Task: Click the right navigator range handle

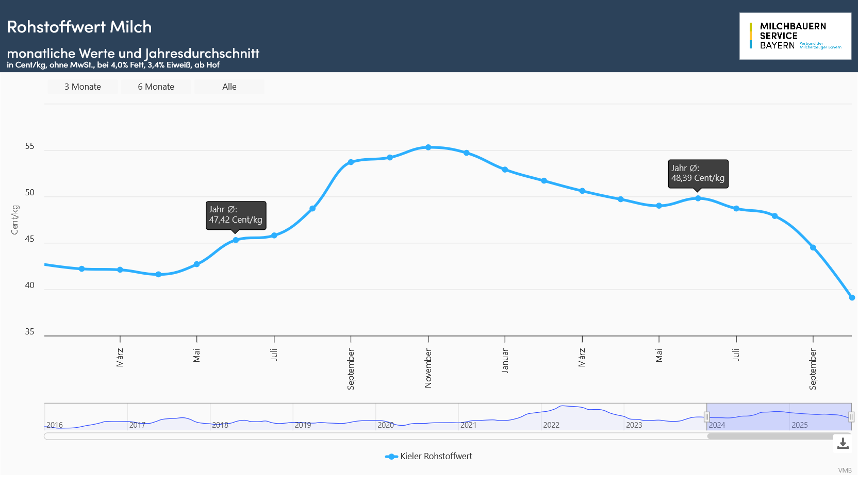Action: pyautogui.click(x=851, y=417)
